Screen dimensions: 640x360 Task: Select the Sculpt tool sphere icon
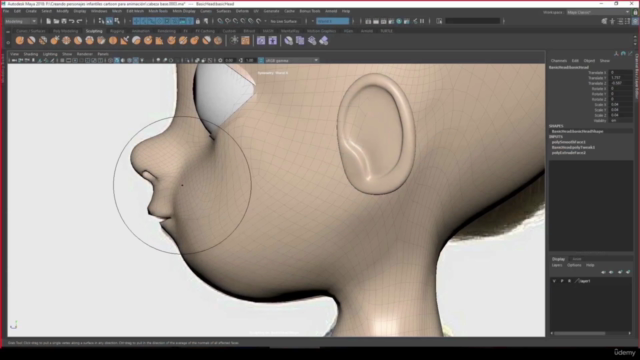[20, 40]
